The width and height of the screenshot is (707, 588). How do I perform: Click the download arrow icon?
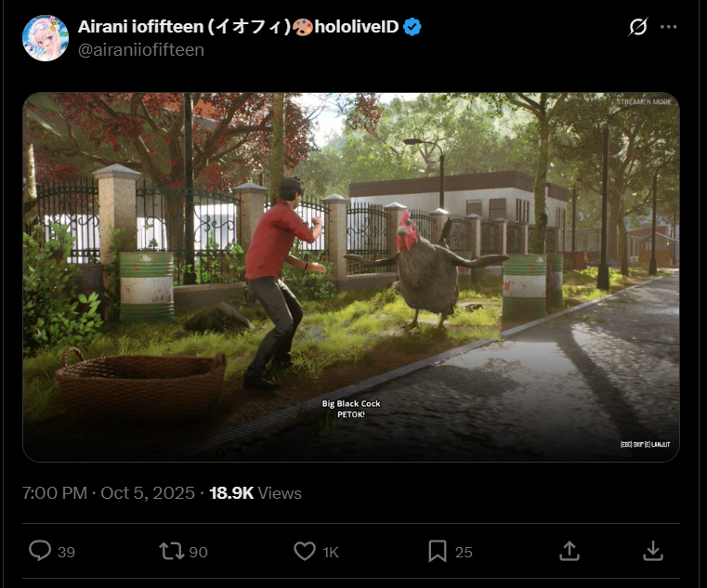tap(652, 551)
